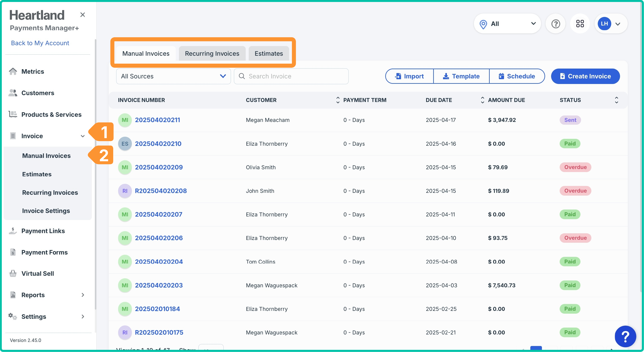Open Estimates in sidebar submenu
644x352 pixels.
(37, 174)
